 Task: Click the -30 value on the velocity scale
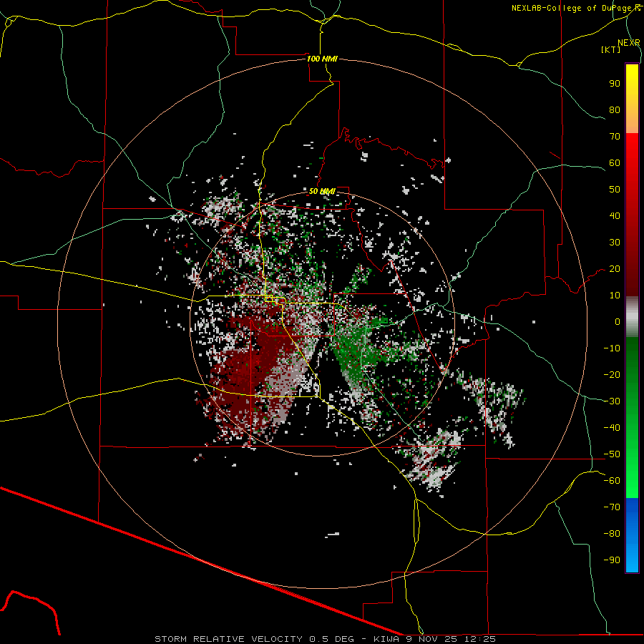tap(612, 401)
